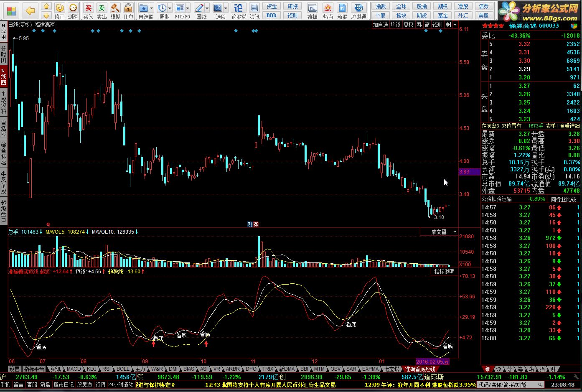Click the arrow-to-bar icon beside 预测
Screen dimensions: 582x392
pos(448,25)
